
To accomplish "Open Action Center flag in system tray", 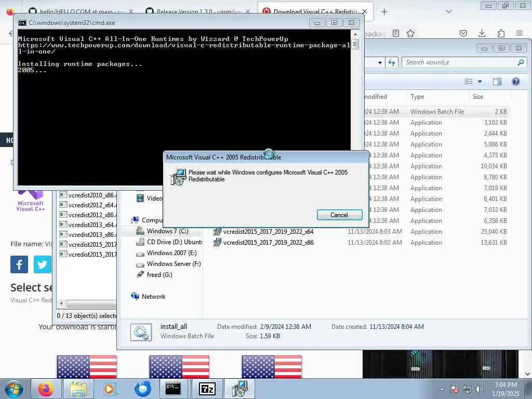I will point(455,389).
